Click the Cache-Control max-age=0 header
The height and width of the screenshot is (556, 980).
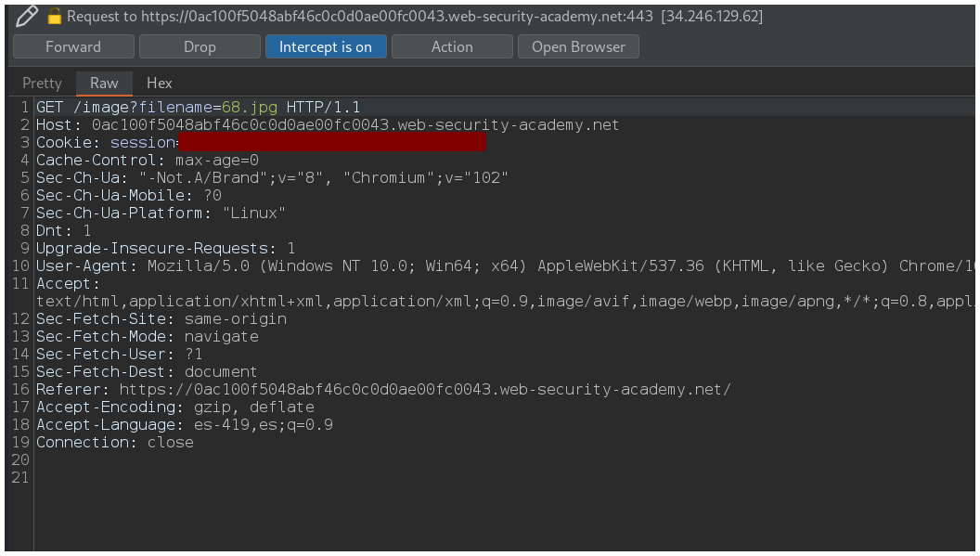pyautogui.click(x=147, y=161)
